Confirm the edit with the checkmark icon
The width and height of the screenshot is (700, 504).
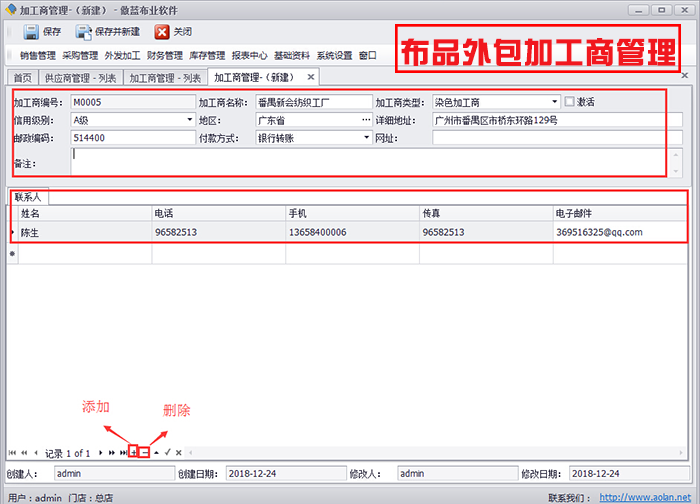[167, 453]
